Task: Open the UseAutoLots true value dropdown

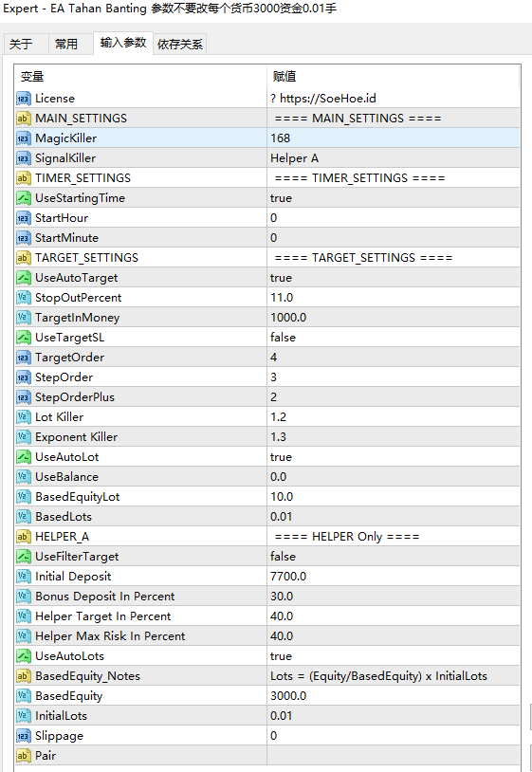Action: tap(393, 655)
